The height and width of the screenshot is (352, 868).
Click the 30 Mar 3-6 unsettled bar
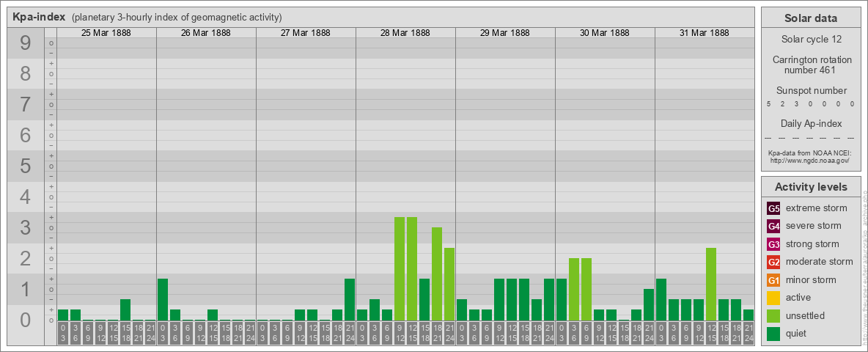click(x=574, y=290)
